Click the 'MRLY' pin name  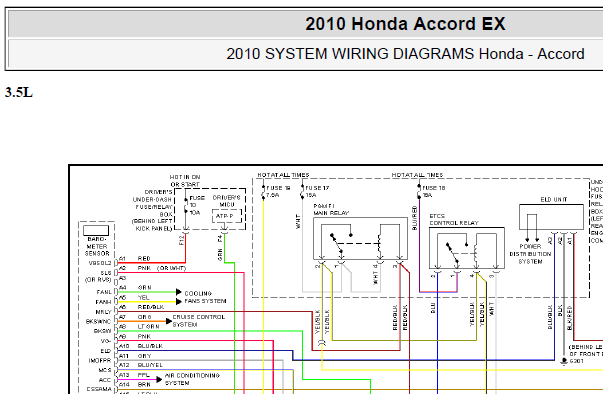[x=103, y=312]
